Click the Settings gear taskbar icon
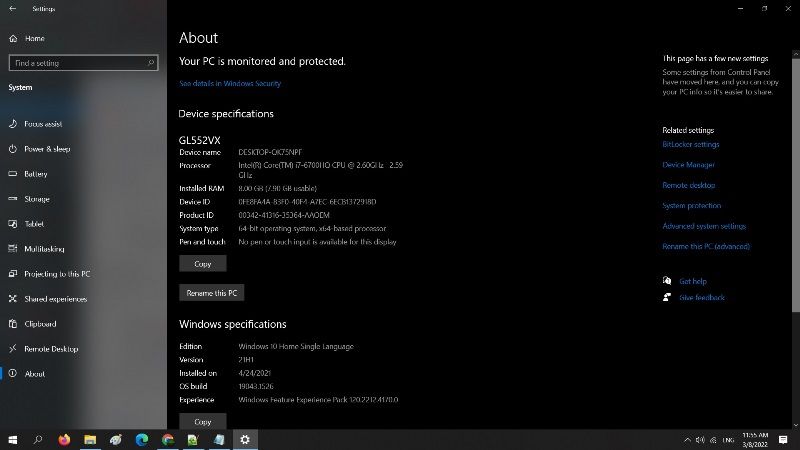Screen dimensions: 800x450 tap(245, 439)
